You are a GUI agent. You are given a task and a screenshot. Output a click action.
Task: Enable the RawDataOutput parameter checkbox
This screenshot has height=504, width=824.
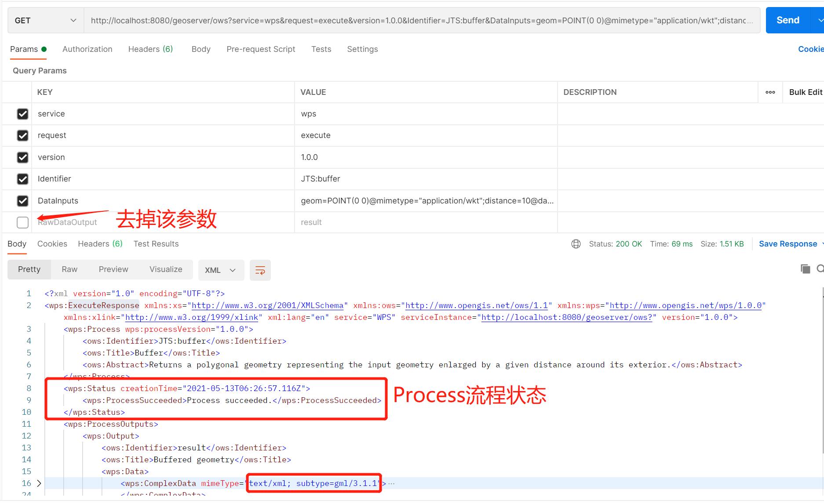tap(22, 222)
